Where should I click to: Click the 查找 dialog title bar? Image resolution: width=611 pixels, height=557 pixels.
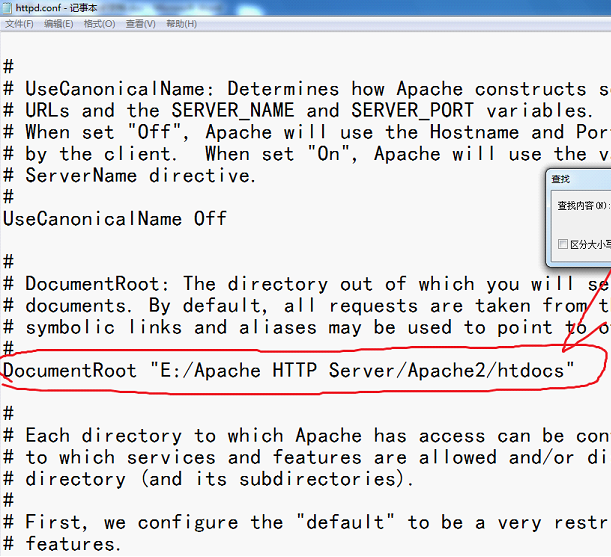click(x=579, y=179)
